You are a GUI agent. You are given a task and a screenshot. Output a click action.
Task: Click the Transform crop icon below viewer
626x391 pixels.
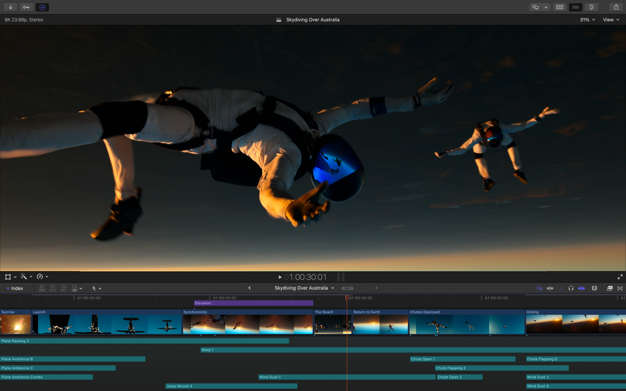(8, 276)
